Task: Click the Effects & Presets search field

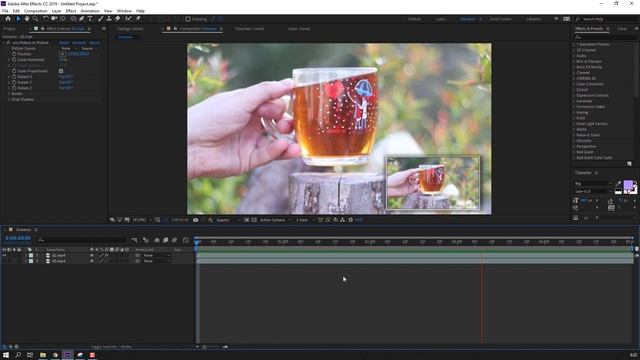Action: (605, 37)
